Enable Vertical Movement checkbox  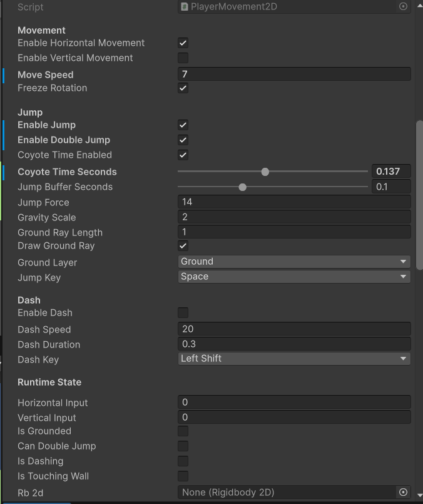[183, 58]
